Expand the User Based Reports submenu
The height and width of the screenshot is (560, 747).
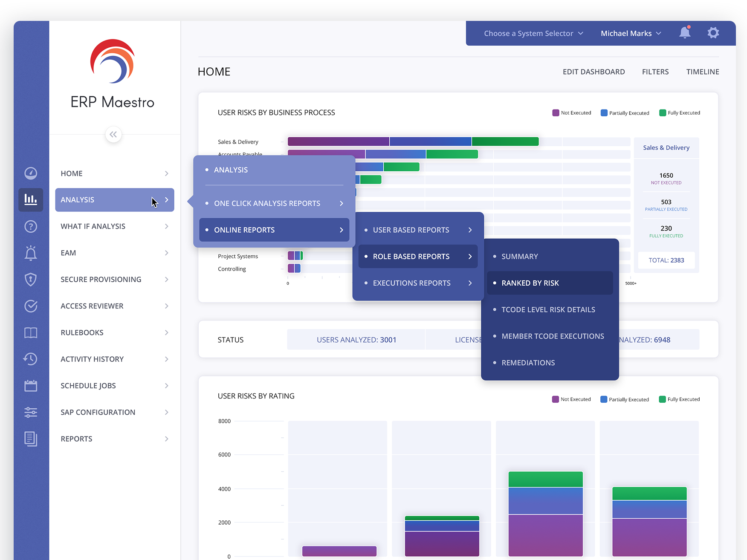click(x=418, y=230)
